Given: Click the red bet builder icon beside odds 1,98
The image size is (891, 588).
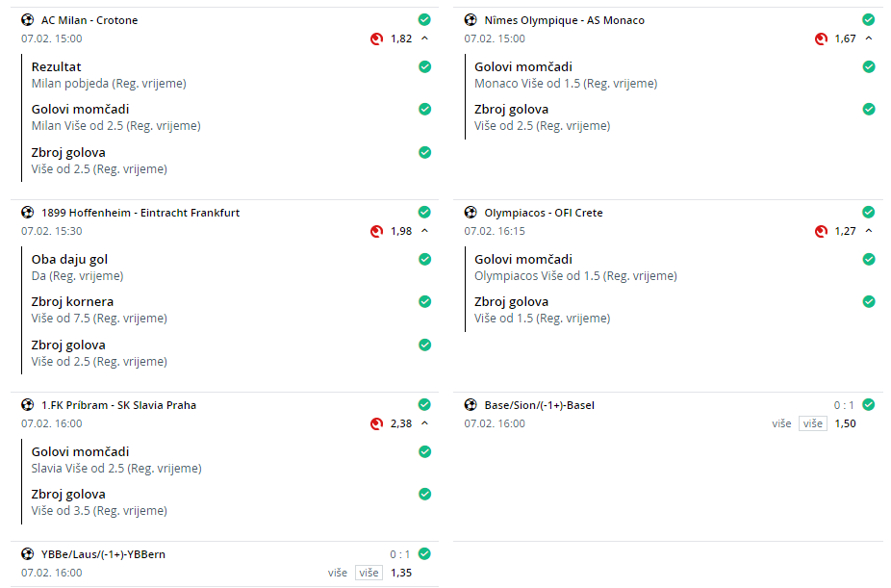Looking at the screenshot, I should pyautogui.click(x=377, y=231).
